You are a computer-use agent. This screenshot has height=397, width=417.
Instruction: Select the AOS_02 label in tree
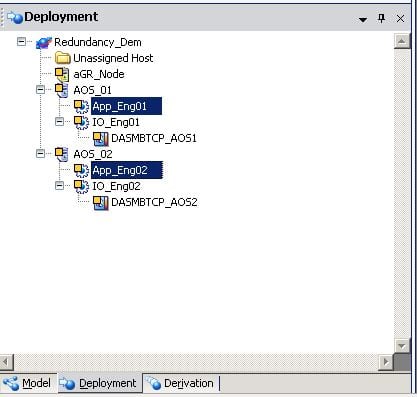coord(93,154)
